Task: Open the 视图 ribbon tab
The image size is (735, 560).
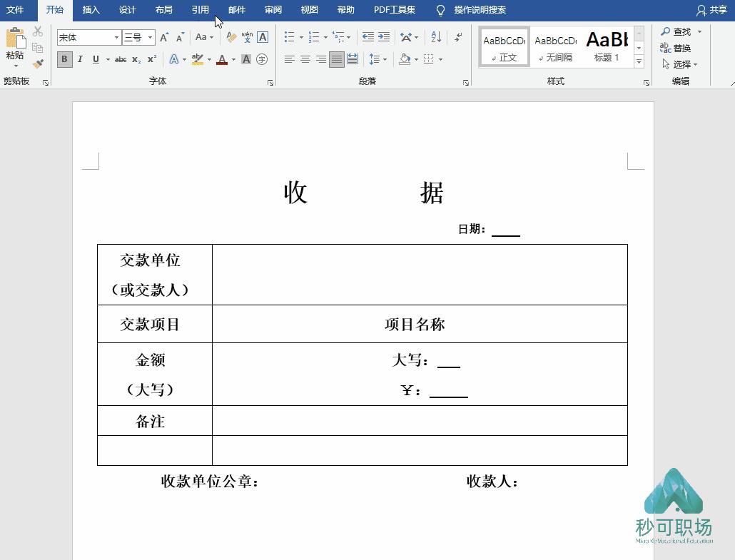Action: [309, 10]
